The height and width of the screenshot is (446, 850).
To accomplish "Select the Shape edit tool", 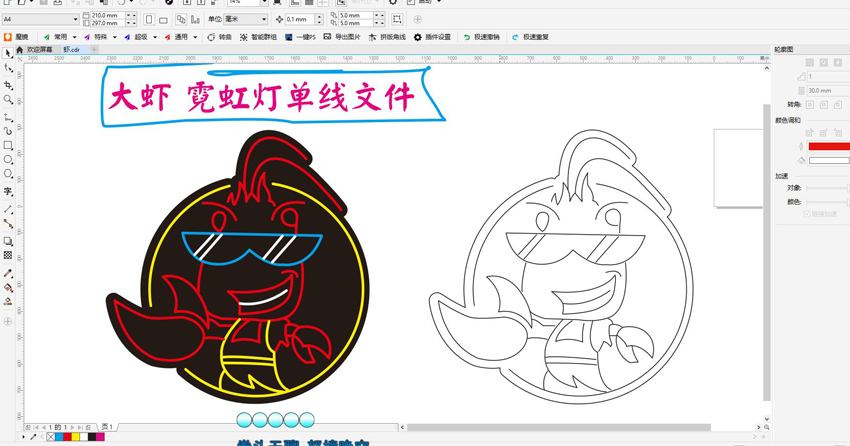I will [8, 68].
